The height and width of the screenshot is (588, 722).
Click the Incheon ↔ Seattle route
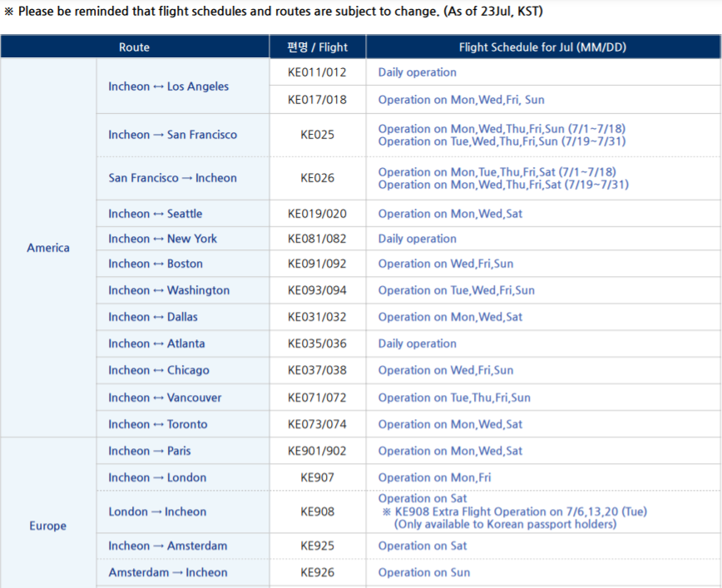pos(156,214)
